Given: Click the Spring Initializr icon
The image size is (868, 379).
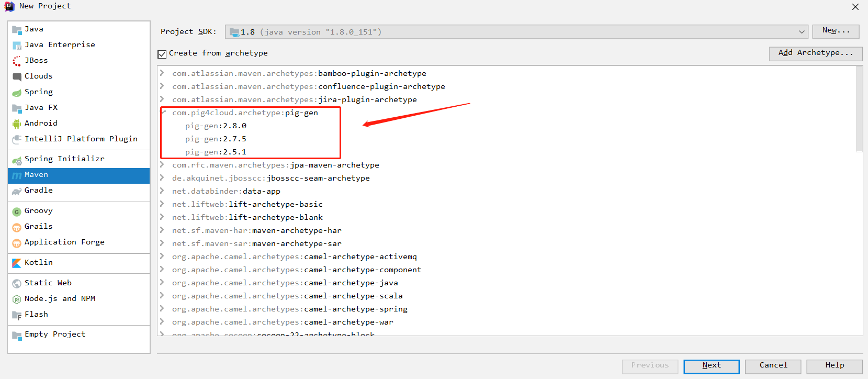Looking at the screenshot, I should 17,160.
